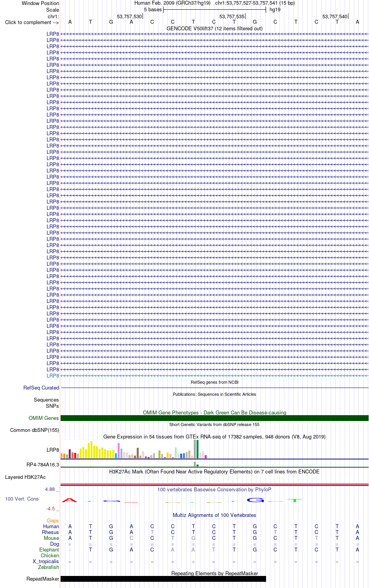Click the red A conservation logo letter
The image size is (369, 588).
click(x=70, y=500)
